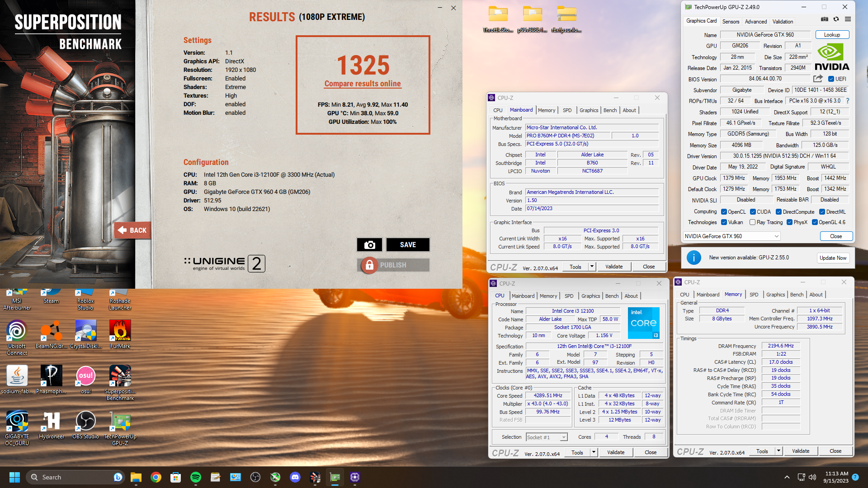This screenshot has width=868, height=488.
Task: Switch to the Advanced tab in GPU-Z
Action: [x=756, y=21]
